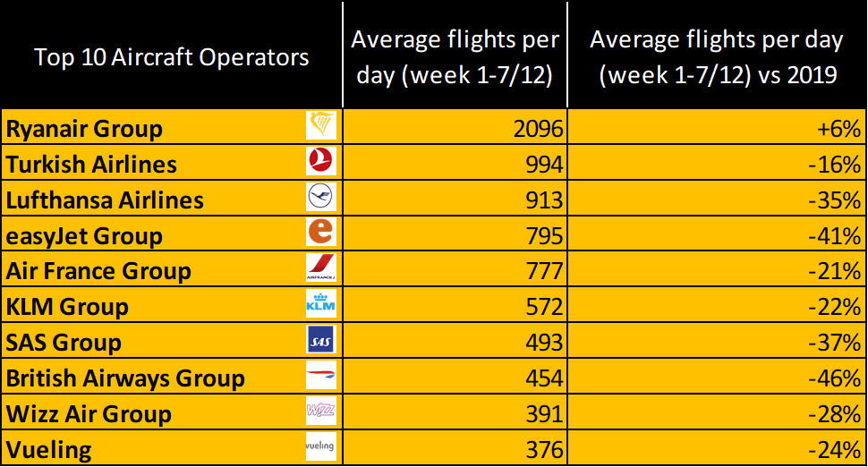Click the orange easyJet logo
The image size is (868, 467).
(x=320, y=233)
